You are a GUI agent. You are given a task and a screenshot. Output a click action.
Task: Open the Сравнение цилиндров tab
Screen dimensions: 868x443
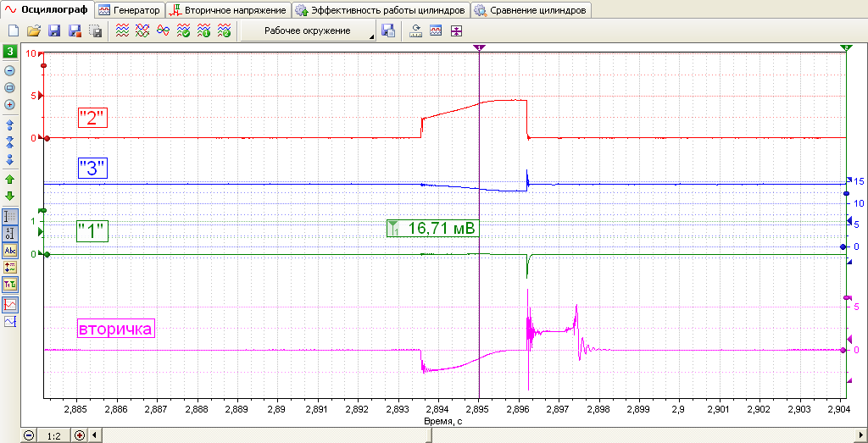point(531,10)
